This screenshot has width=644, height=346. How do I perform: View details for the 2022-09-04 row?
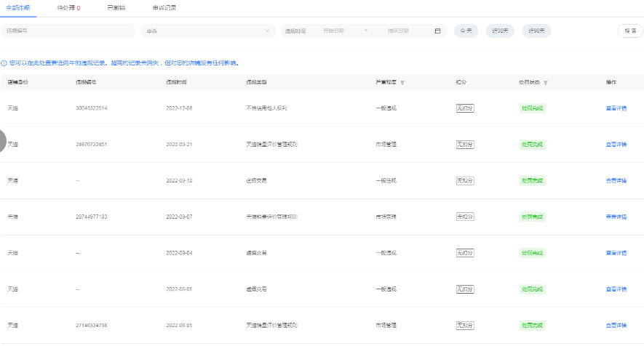[616, 253]
